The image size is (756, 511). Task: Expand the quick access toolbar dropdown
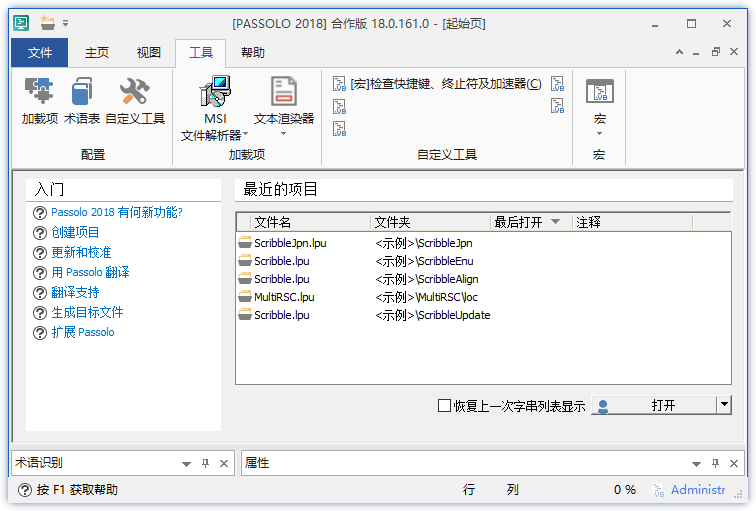(x=66, y=23)
